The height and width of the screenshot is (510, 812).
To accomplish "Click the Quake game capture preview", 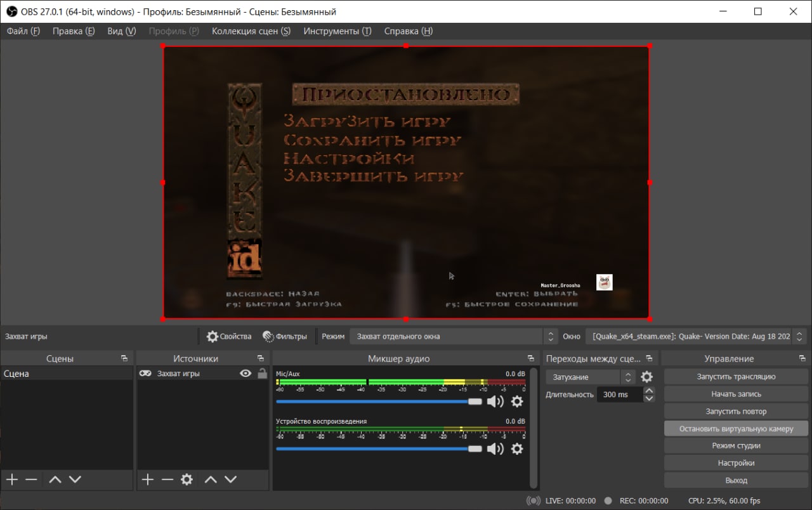I will (x=406, y=182).
